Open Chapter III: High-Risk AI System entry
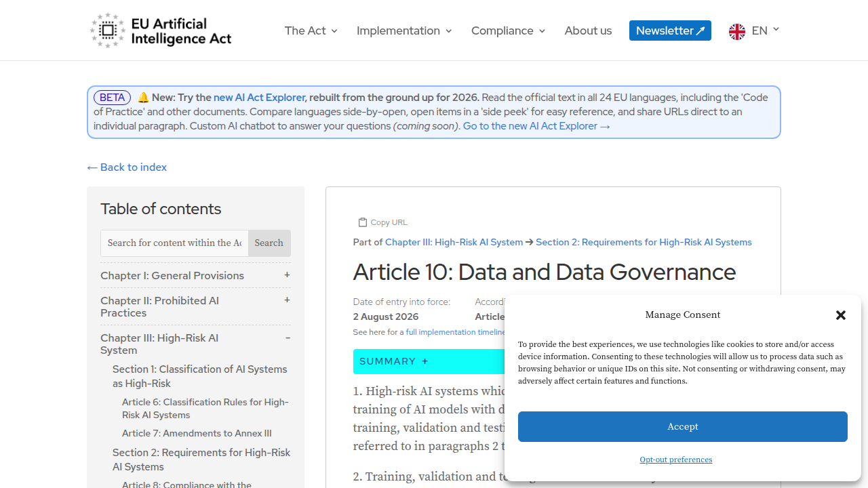 [x=159, y=344]
